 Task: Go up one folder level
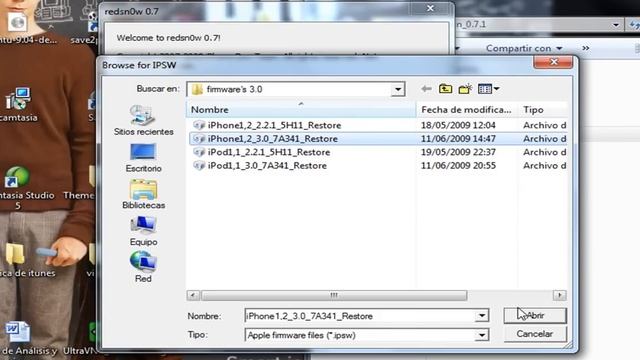click(445, 89)
